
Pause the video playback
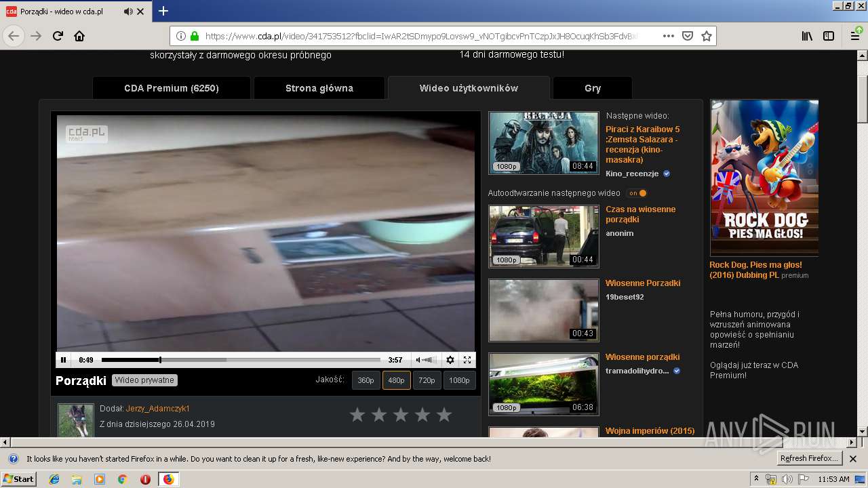coord(64,360)
